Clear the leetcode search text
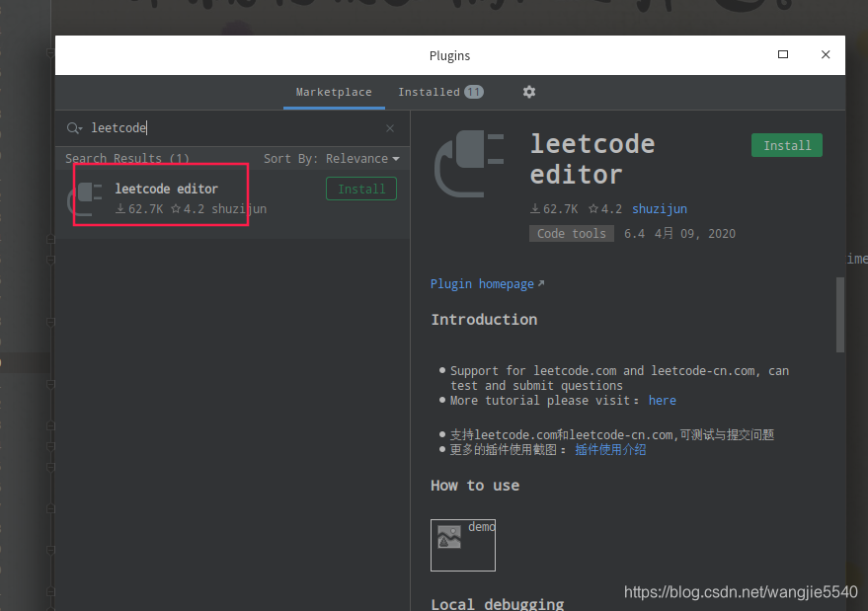 [x=390, y=128]
